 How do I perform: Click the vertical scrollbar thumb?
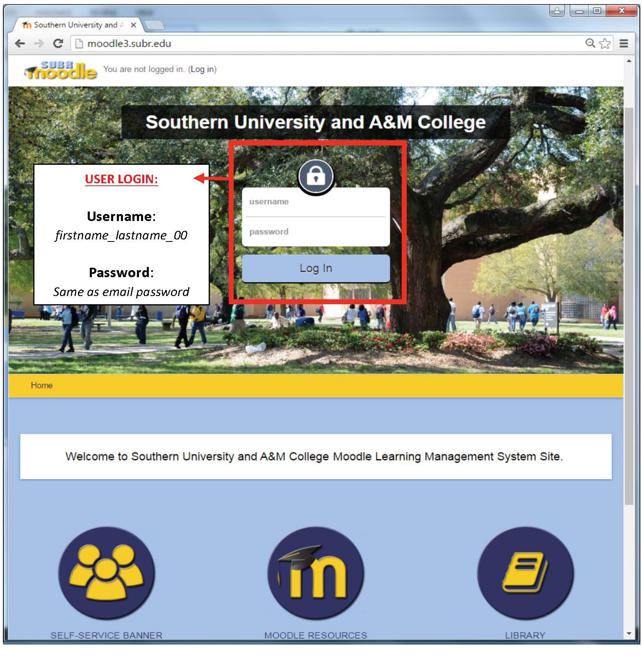click(x=629, y=306)
